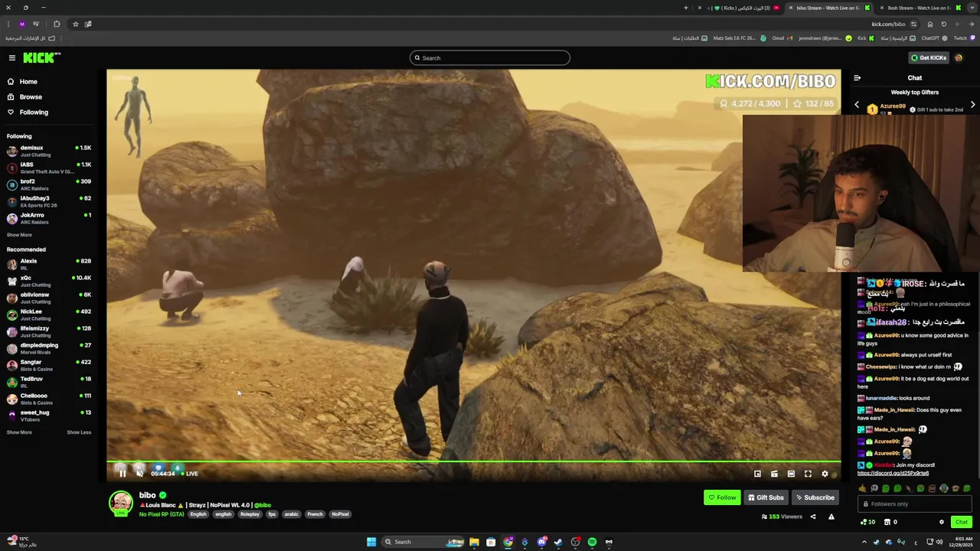Image resolution: width=980 pixels, height=551 pixels.
Task: Click the Kick logo
Action: [41, 57]
